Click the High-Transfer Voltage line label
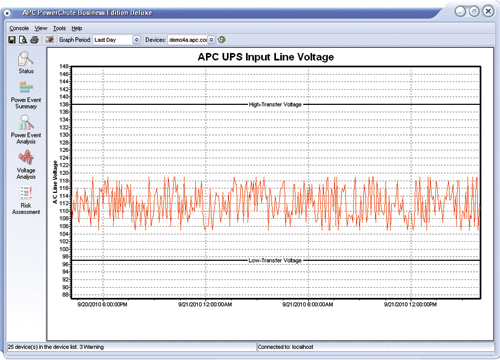The image size is (500, 360). click(275, 104)
